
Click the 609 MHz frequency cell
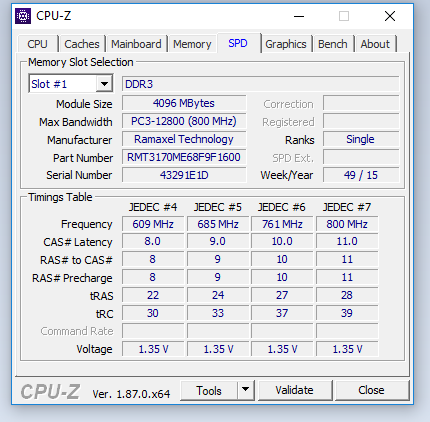[153, 224]
